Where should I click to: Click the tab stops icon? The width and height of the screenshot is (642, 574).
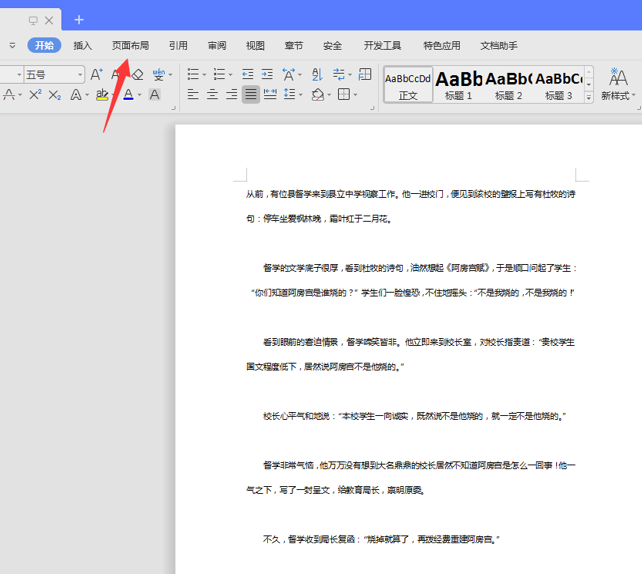tap(364, 74)
